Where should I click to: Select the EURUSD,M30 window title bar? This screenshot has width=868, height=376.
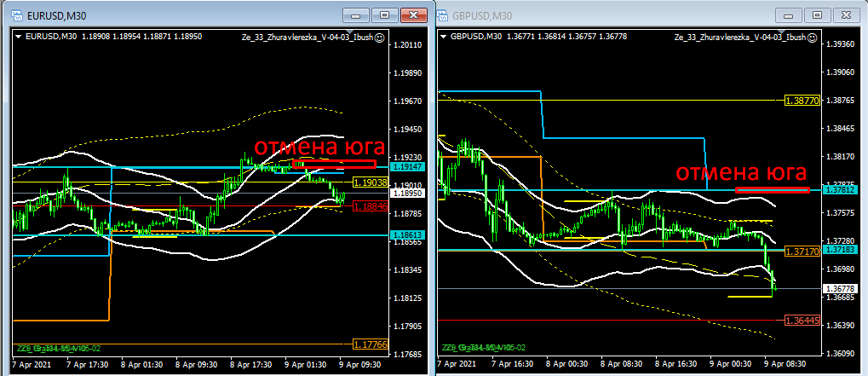(170, 15)
